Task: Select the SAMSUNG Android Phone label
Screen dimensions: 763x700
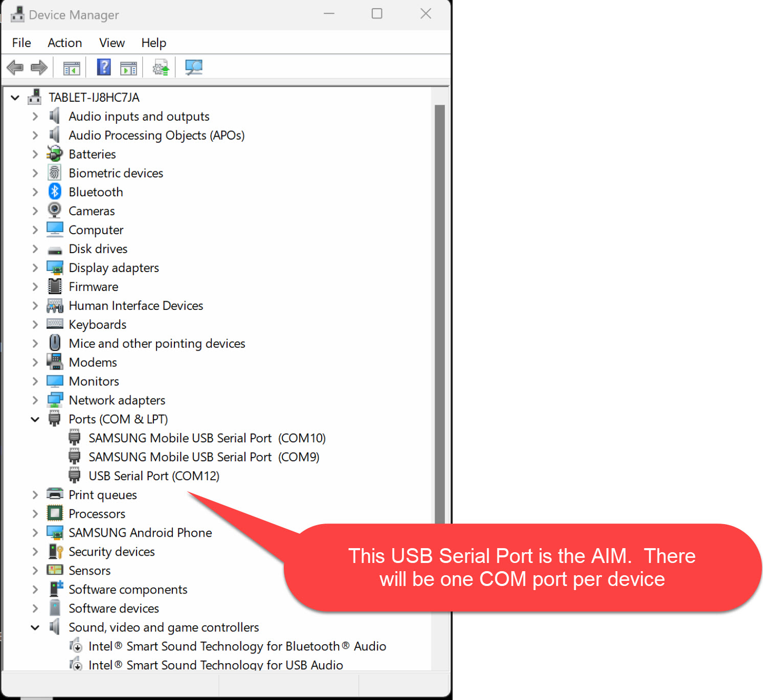Action: (141, 532)
